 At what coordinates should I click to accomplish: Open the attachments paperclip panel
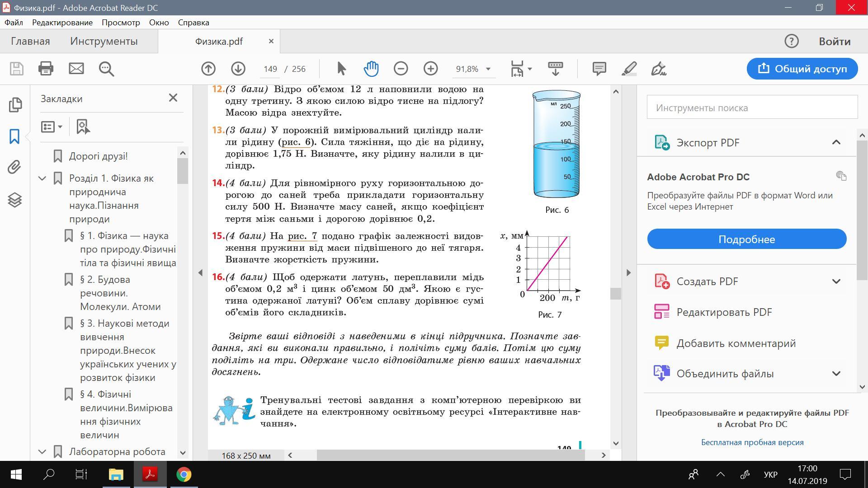[x=14, y=167]
